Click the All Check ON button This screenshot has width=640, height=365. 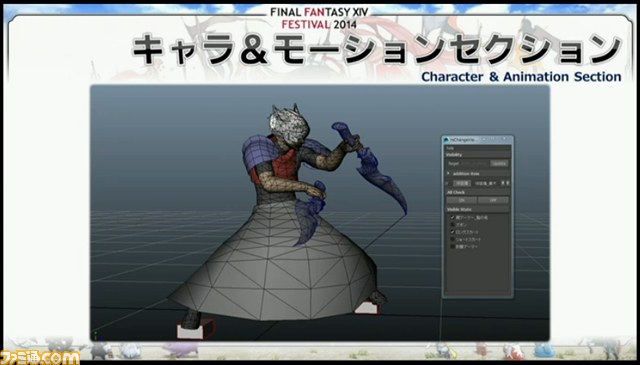[461, 200]
